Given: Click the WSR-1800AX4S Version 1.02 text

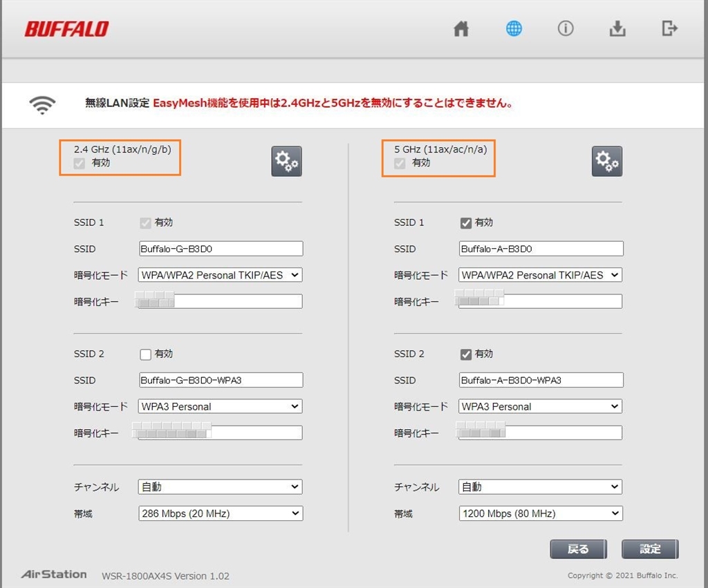Looking at the screenshot, I should 165,576.
